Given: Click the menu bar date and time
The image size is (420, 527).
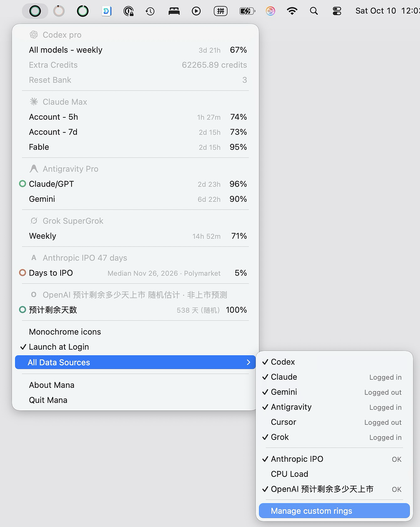Looking at the screenshot, I should tap(387, 11).
